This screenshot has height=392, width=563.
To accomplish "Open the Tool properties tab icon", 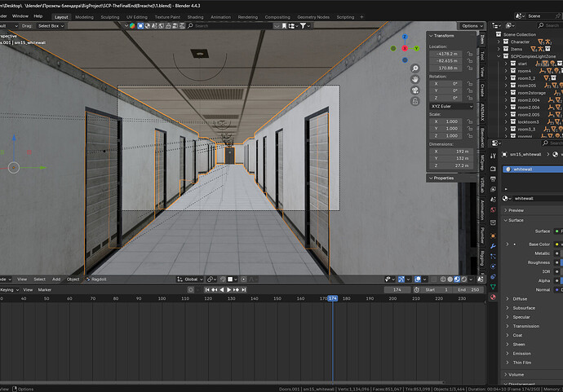I will pyautogui.click(x=493, y=156).
